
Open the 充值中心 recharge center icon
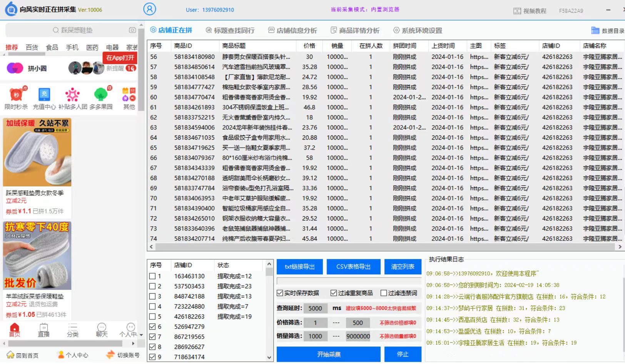[x=44, y=95]
